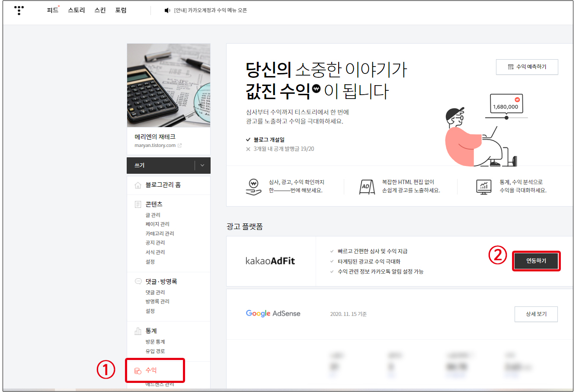The height and width of the screenshot is (392, 576).
Task: Open the 포럼 menu
Action: click(121, 10)
